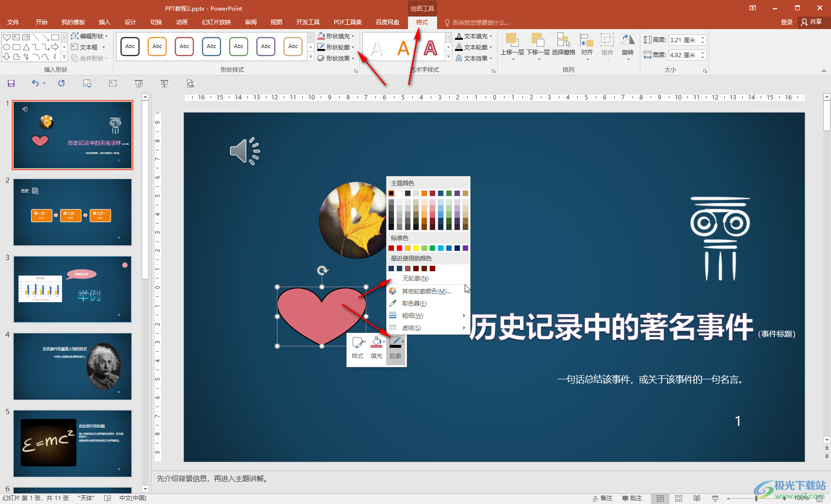Expand Weight (粗细) submenu

(428, 315)
